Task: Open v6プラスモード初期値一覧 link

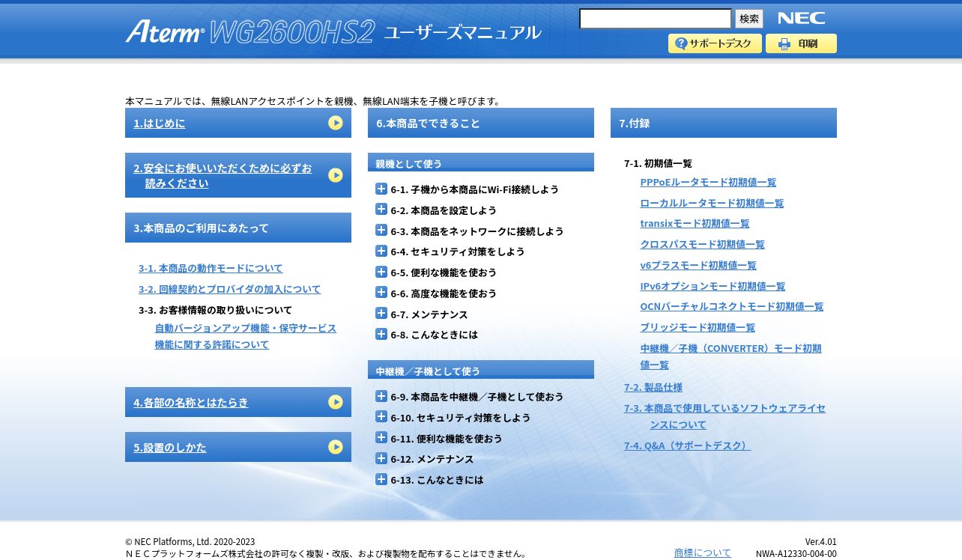Action: pyautogui.click(x=698, y=265)
